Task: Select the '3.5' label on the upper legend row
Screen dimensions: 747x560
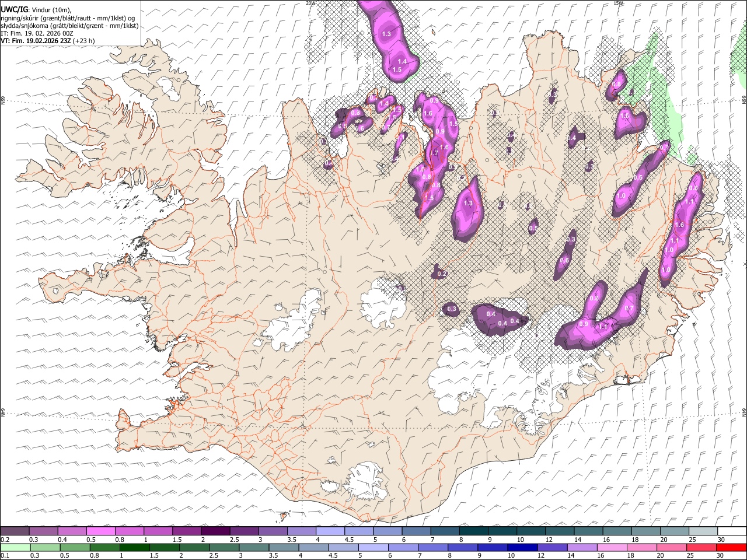Action: (x=292, y=540)
